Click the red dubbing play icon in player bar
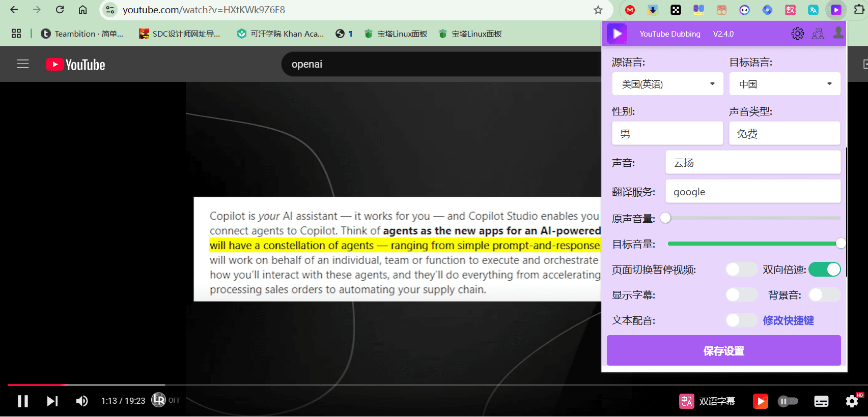Image resolution: width=868 pixels, height=417 pixels. [760, 401]
